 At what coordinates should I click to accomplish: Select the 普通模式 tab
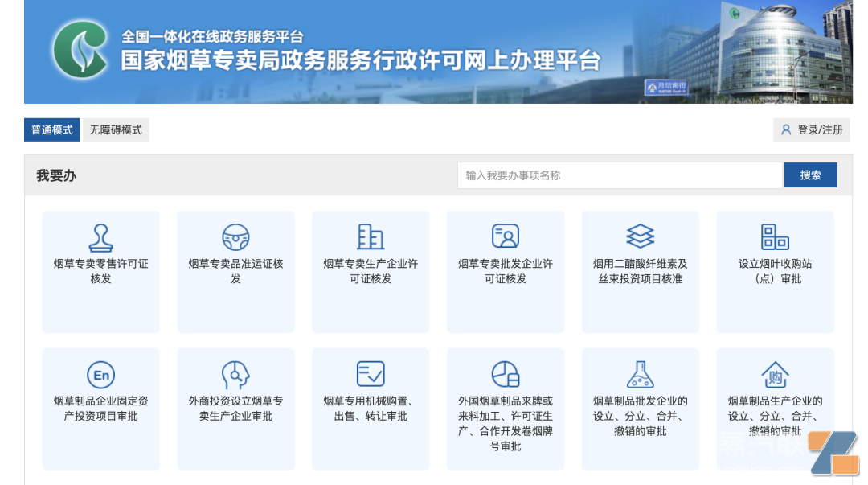(51, 129)
